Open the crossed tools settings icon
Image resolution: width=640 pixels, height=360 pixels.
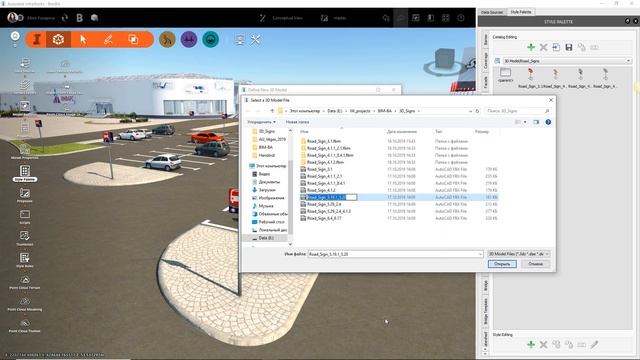256,40
